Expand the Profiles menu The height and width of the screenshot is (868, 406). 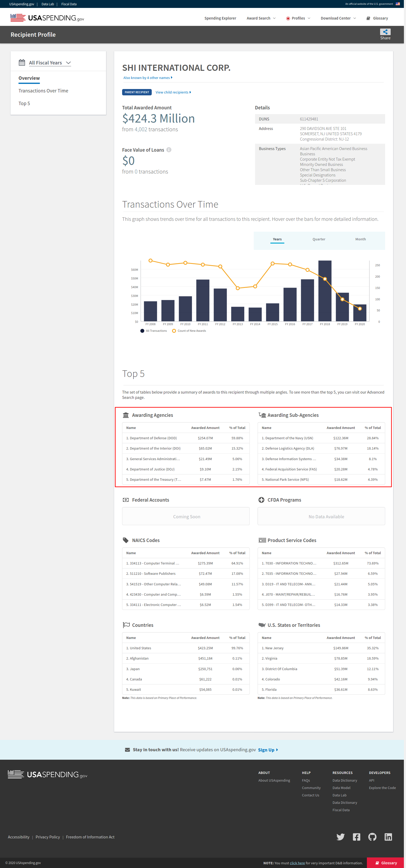tap(298, 18)
